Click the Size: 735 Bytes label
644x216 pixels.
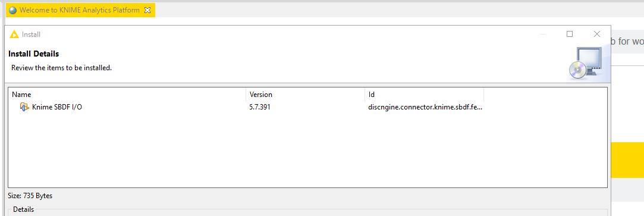tap(30, 196)
